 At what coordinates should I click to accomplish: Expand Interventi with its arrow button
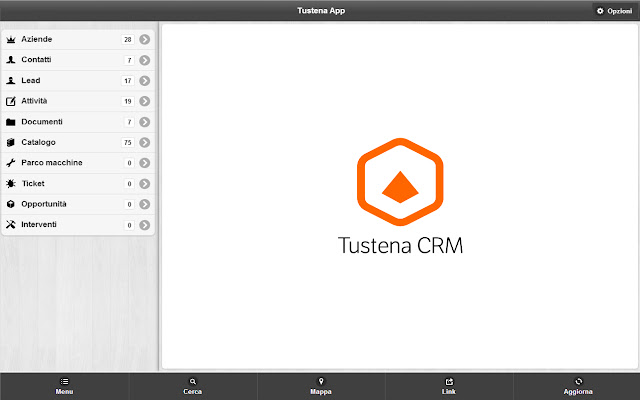click(144, 225)
